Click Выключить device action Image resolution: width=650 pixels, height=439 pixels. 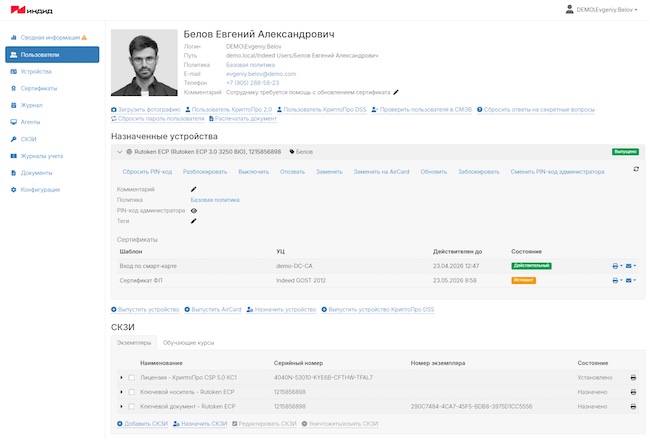(x=253, y=172)
